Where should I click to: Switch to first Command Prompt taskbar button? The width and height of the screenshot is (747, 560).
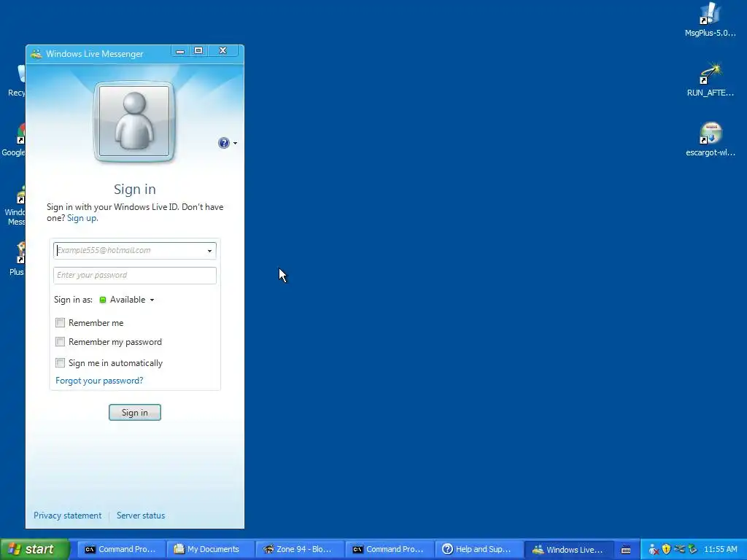(x=121, y=550)
